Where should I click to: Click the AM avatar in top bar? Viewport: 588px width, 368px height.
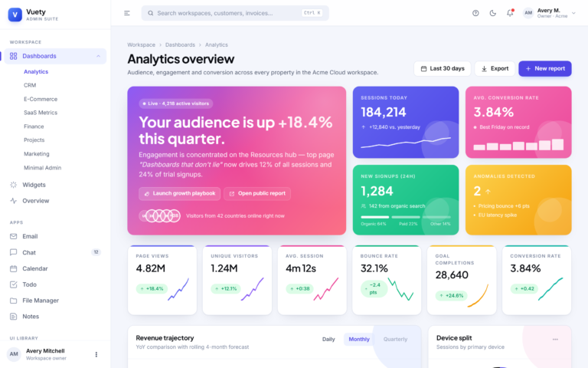528,13
